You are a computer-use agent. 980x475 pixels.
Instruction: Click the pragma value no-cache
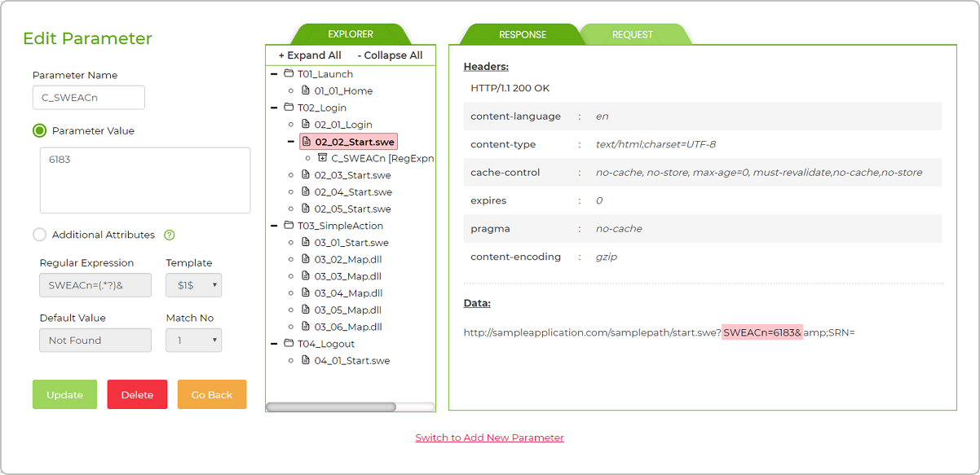[x=619, y=228]
